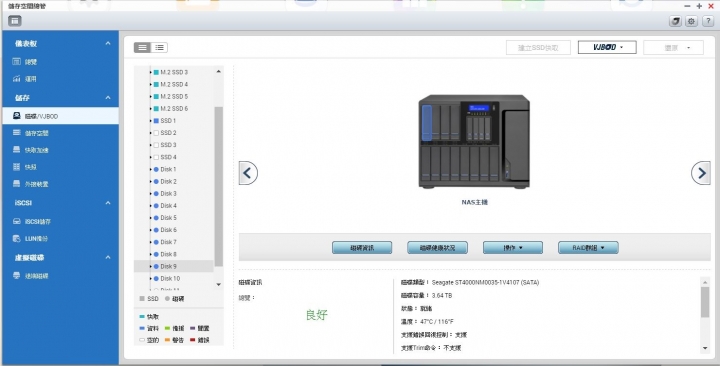720x366 pixels.
Task: Select SSD 4 in the disk tree
Action: (x=168, y=157)
